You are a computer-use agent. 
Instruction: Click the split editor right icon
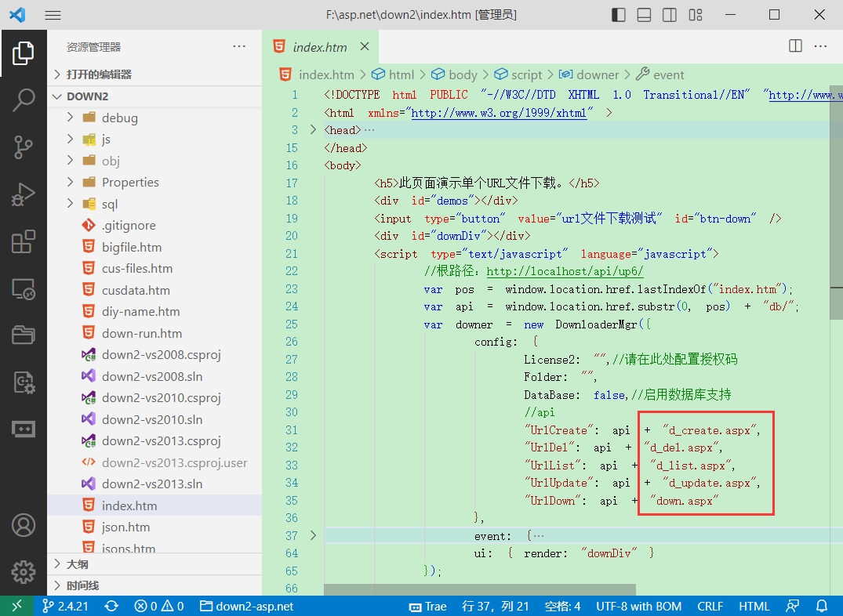pyautogui.click(x=795, y=46)
